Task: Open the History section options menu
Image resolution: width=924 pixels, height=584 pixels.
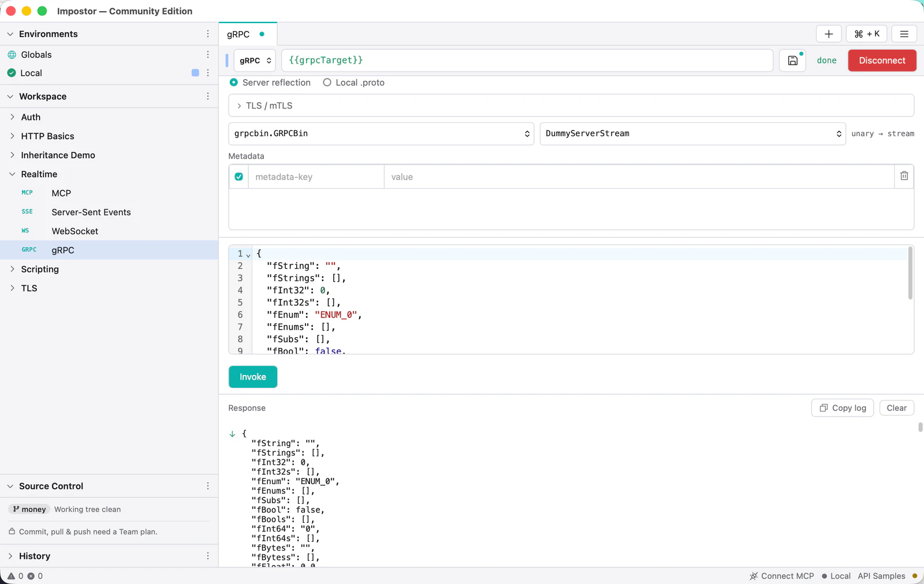Action: [x=208, y=556]
